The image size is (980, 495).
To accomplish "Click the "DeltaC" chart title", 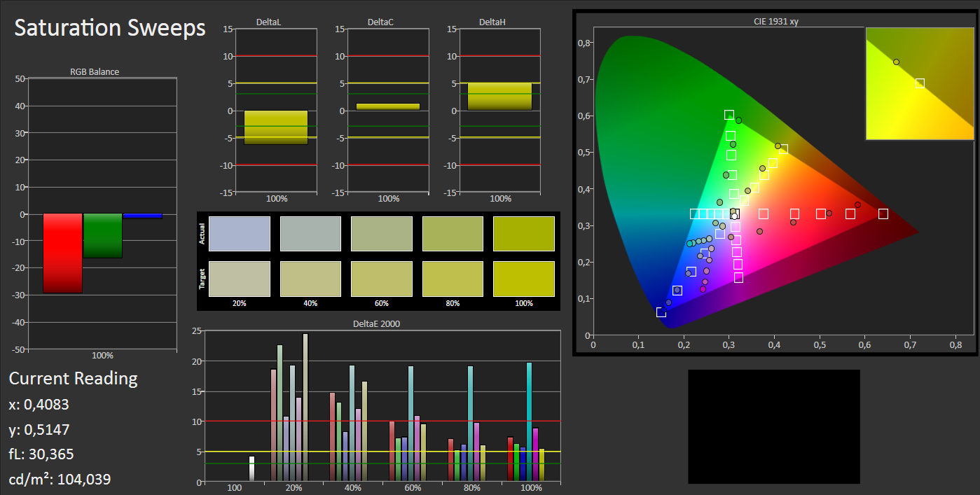I will click(380, 22).
